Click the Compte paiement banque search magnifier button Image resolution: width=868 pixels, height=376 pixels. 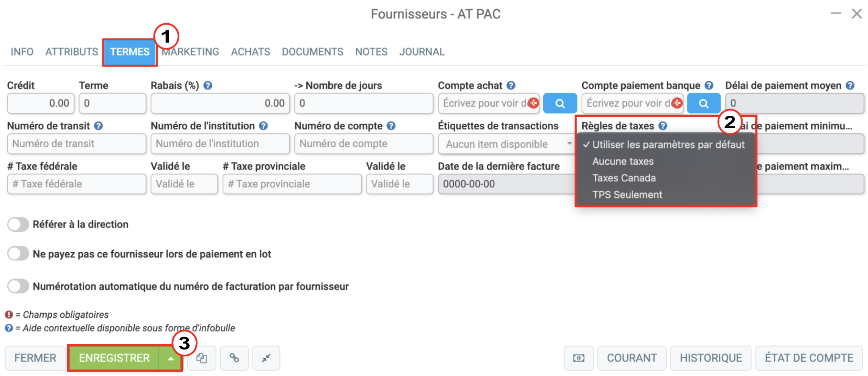(x=704, y=104)
